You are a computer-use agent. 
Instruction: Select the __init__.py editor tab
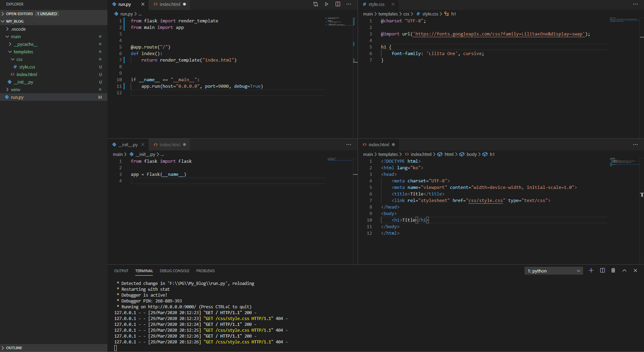pyautogui.click(x=128, y=145)
